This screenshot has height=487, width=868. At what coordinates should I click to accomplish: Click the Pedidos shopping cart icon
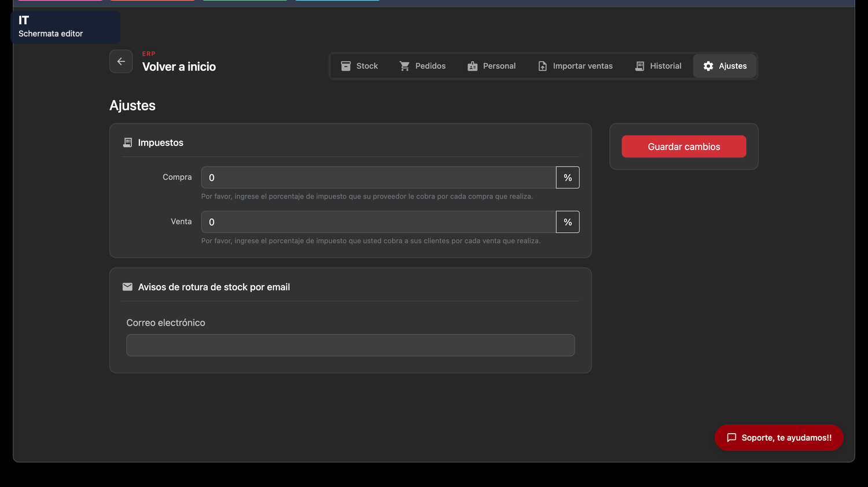pos(404,66)
